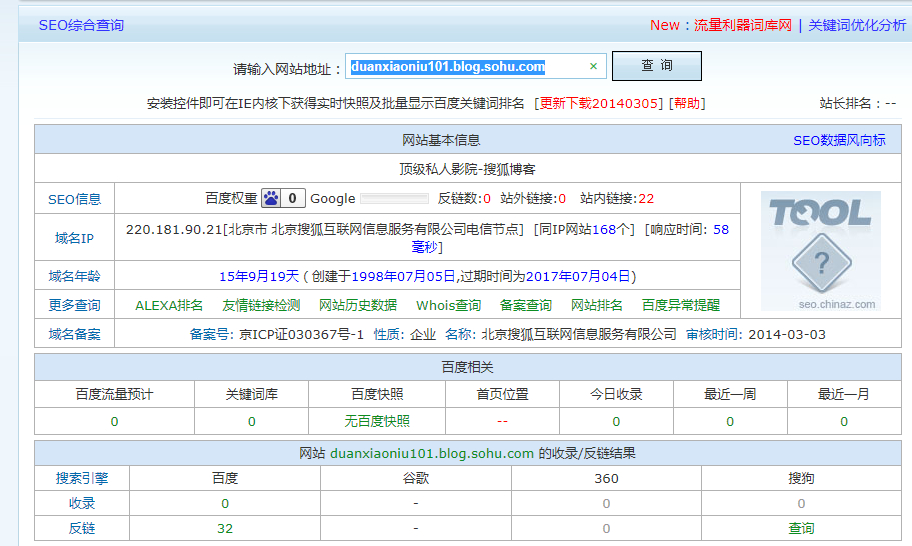Click the 域名备案 row label
The image size is (912, 546).
[x=74, y=334]
